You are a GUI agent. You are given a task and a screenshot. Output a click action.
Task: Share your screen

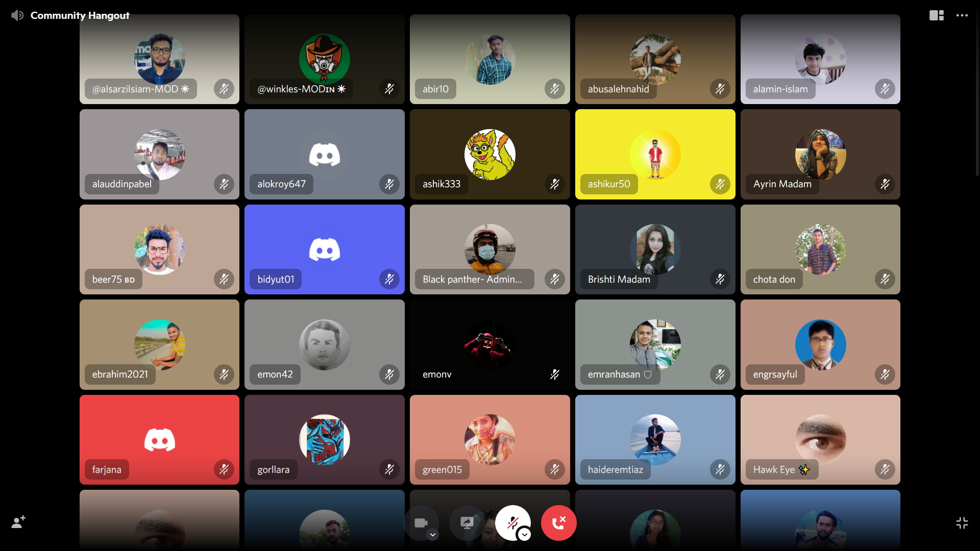467,522
